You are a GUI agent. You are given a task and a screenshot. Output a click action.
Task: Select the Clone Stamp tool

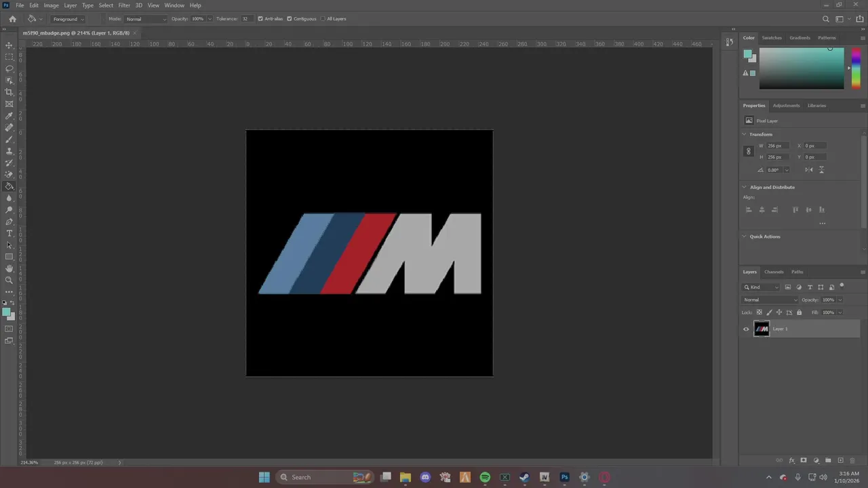pyautogui.click(x=9, y=151)
